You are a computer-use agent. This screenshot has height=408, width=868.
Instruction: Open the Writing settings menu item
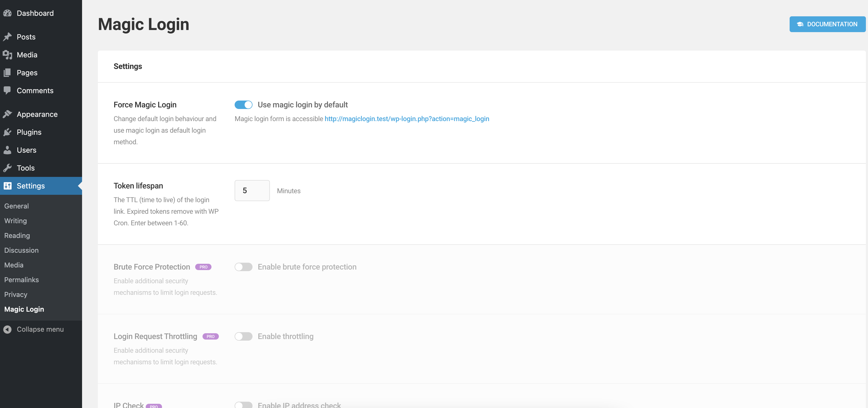pos(15,221)
